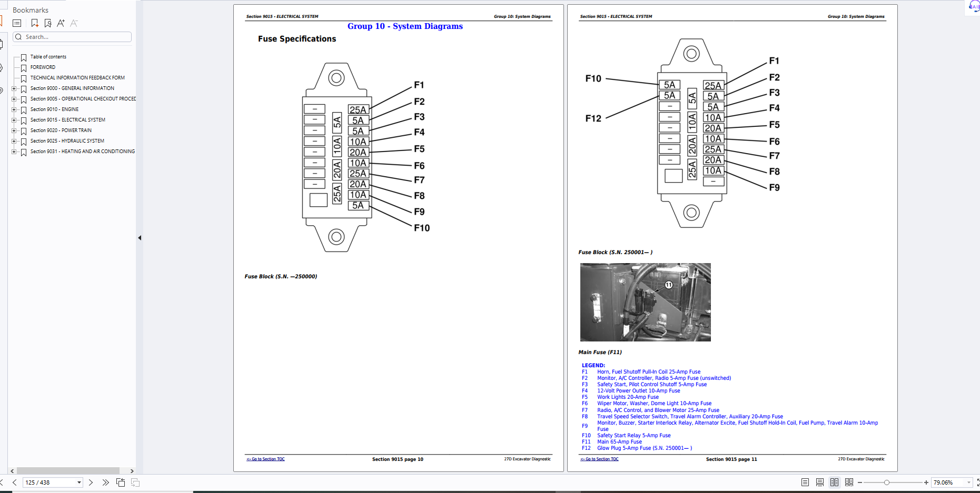Open TECHNICAL INFORMATION FEEDBACK FORM bookmark
This screenshot has width=980, height=493.
(77, 78)
